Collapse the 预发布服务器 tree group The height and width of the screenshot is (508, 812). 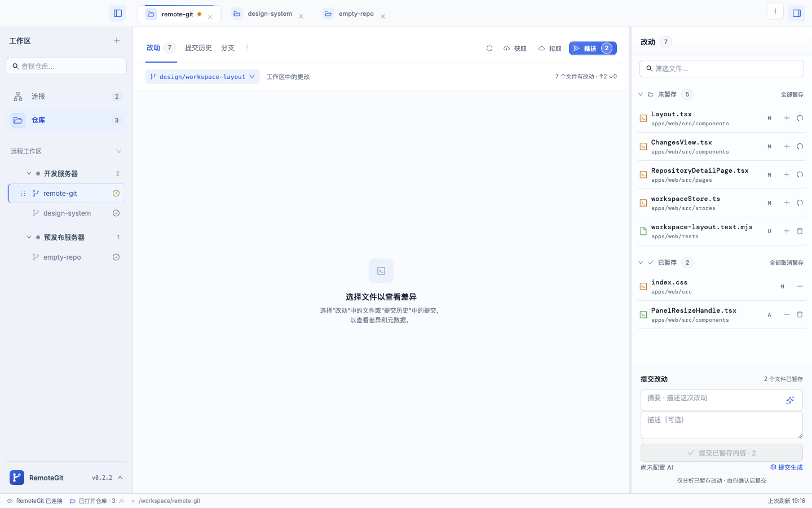click(x=29, y=237)
